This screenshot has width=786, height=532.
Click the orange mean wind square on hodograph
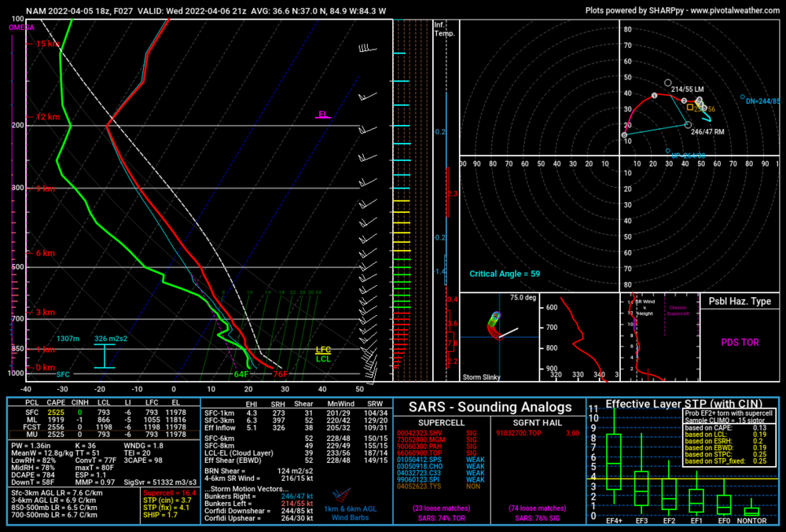click(x=690, y=107)
